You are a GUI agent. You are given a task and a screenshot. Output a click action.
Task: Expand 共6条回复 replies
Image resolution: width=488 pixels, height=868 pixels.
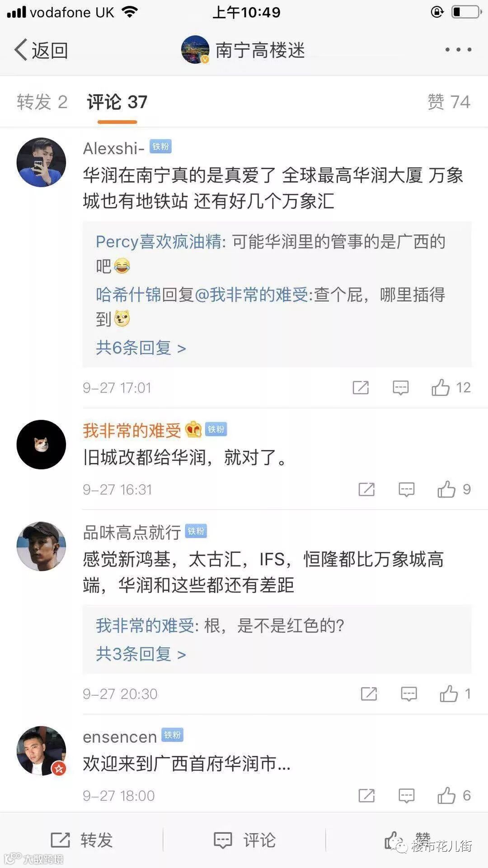(141, 348)
